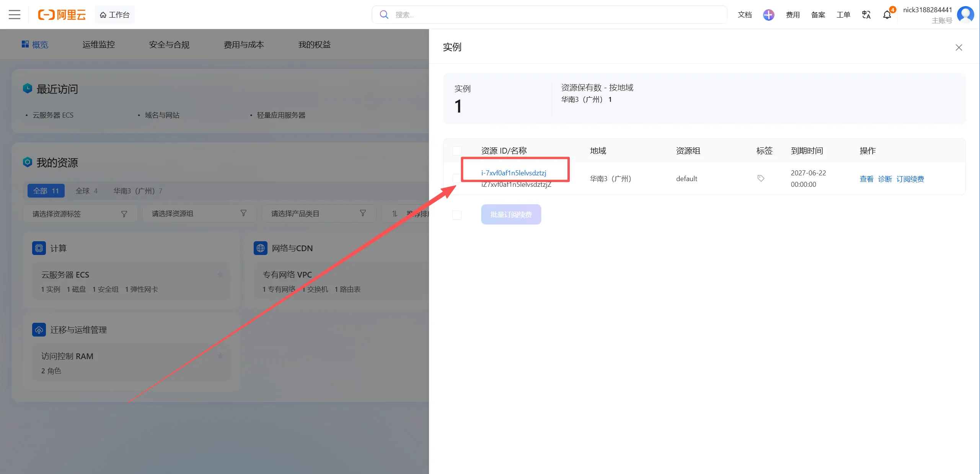This screenshot has height=474, width=980.
Task: Click the tag icon in instance row
Action: point(761,178)
